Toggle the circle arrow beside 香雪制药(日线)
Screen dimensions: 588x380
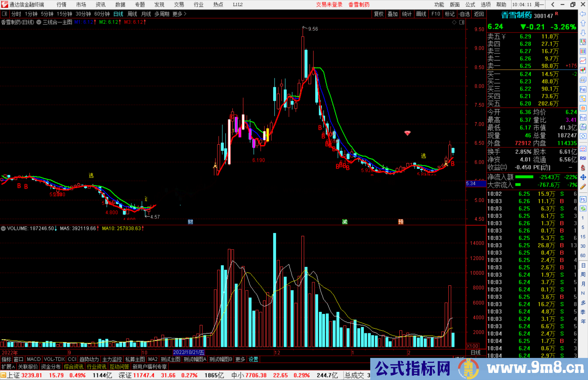(39, 22)
